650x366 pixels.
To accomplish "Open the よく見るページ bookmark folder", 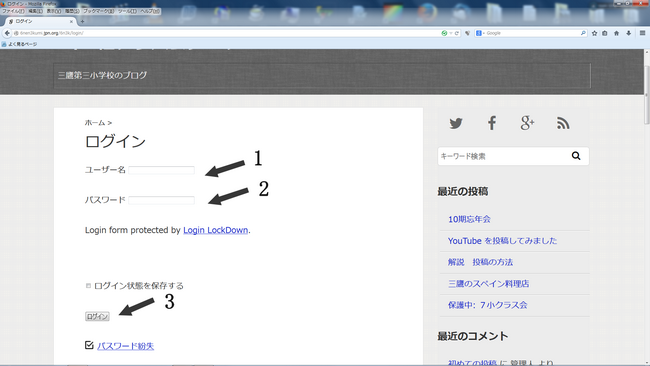I will [x=19, y=44].
